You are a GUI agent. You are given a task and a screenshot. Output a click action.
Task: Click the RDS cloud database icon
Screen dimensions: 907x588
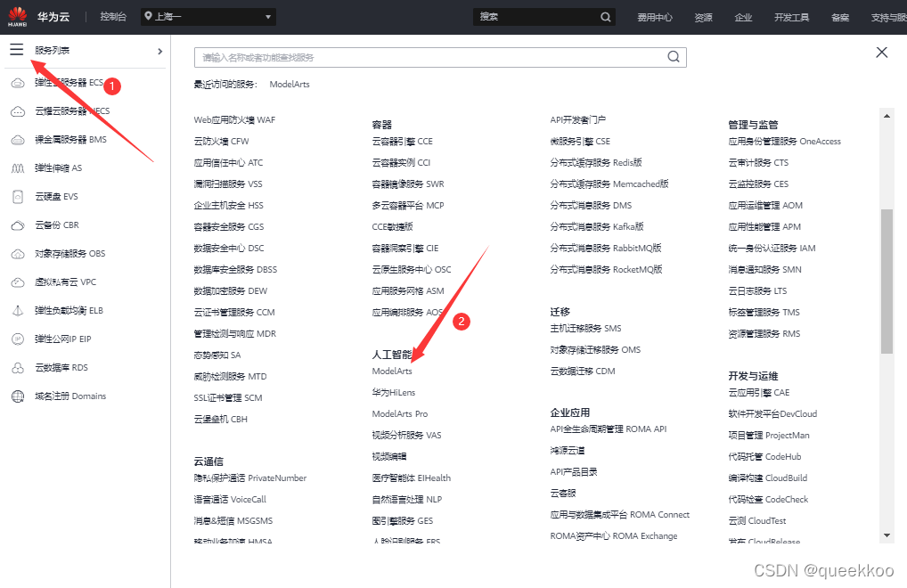tap(18, 368)
